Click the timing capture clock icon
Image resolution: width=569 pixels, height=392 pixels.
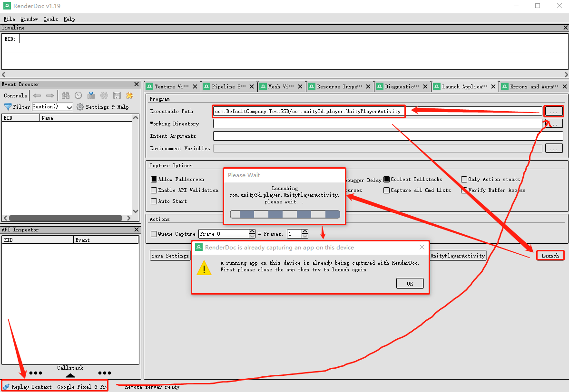78,95
